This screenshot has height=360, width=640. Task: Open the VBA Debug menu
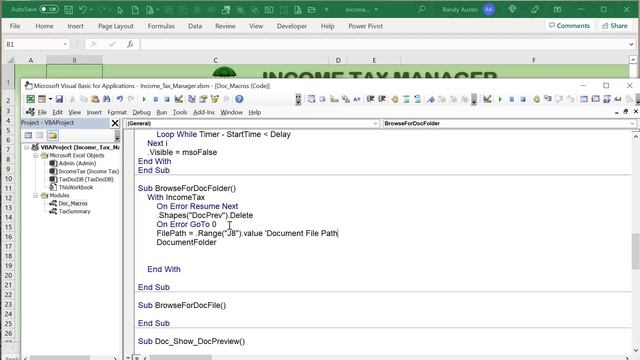[141, 112]
